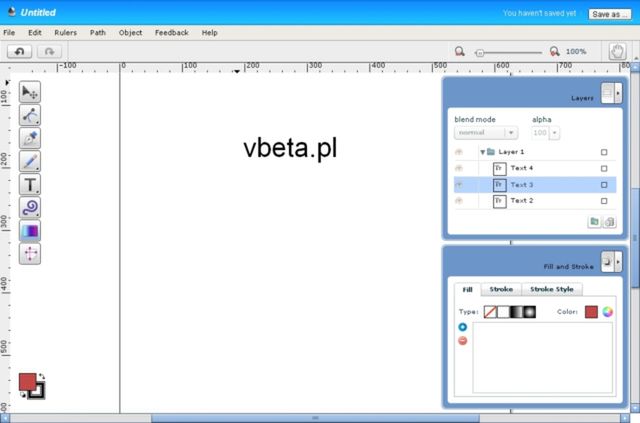Screen dimensions: 640x423
Task: Open the blend mode dropdown
Action: pyautogui.click(x=486, y=133)
